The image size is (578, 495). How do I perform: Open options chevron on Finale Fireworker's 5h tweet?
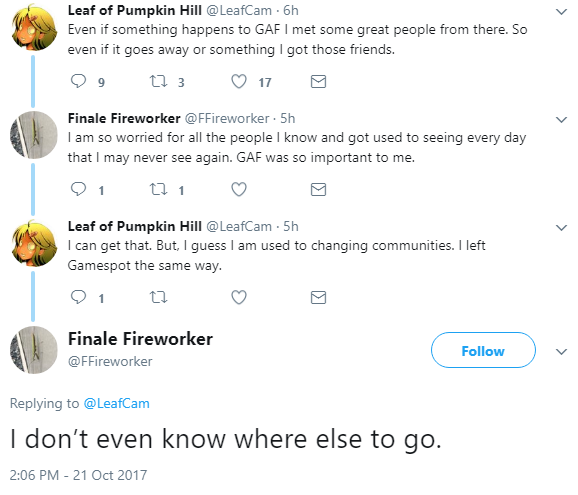click(561, 120)
